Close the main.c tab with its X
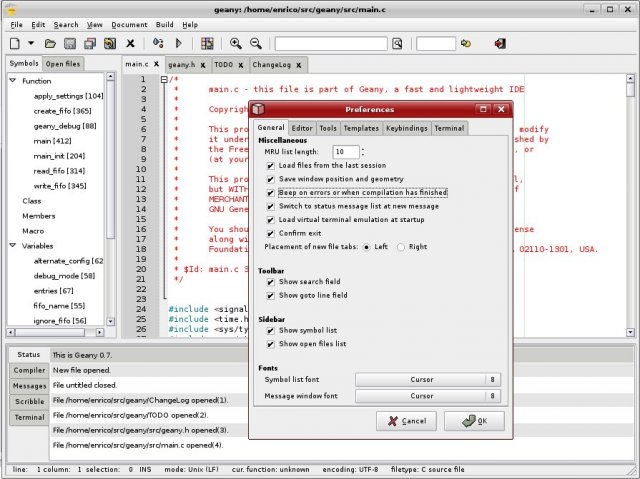Image resolution: width=640 pixels, height=479 pixels. click(156, 64)
